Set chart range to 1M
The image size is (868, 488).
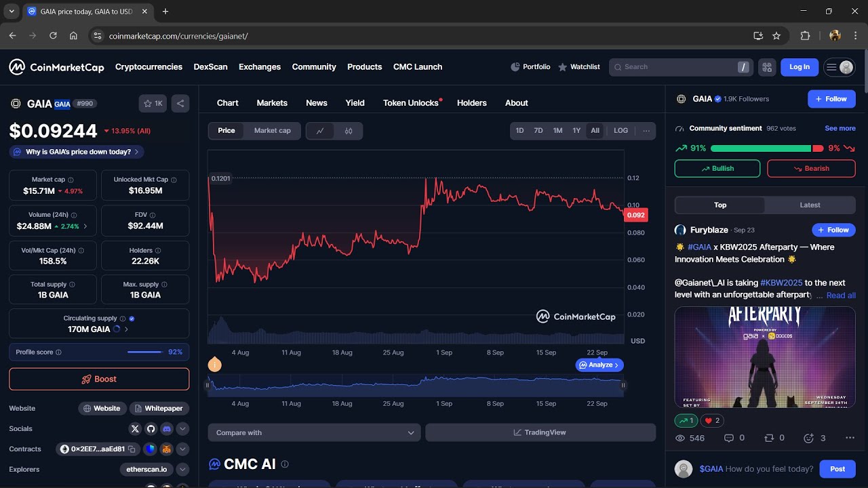[557, 131]
